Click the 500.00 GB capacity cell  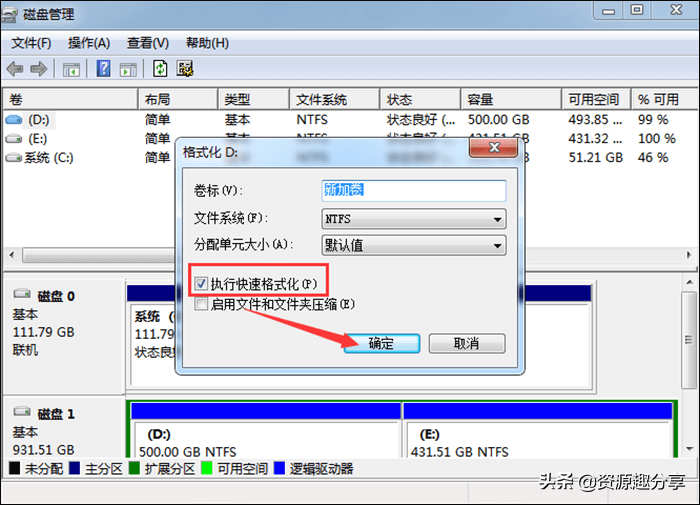(498, 120)
